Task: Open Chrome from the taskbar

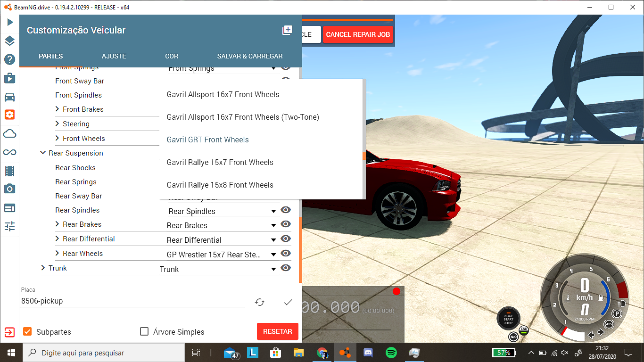Action: coord(322,353)
